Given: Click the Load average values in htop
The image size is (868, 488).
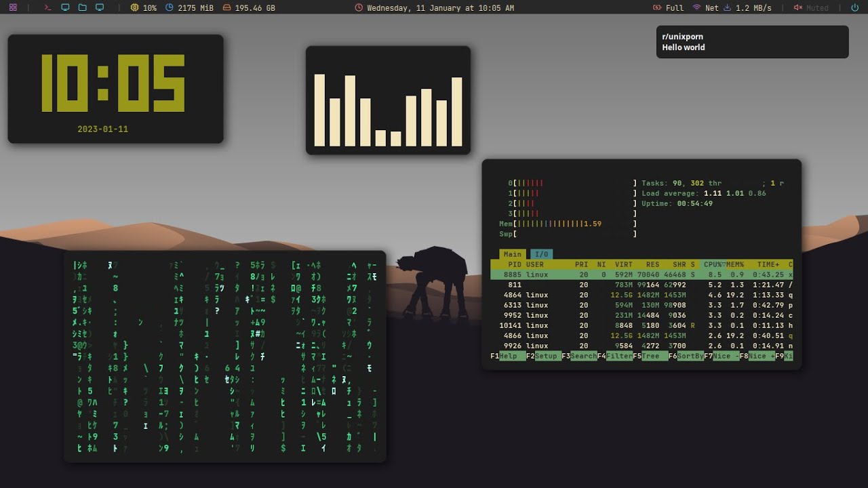Looking at the screenshot, I should 735,193.
